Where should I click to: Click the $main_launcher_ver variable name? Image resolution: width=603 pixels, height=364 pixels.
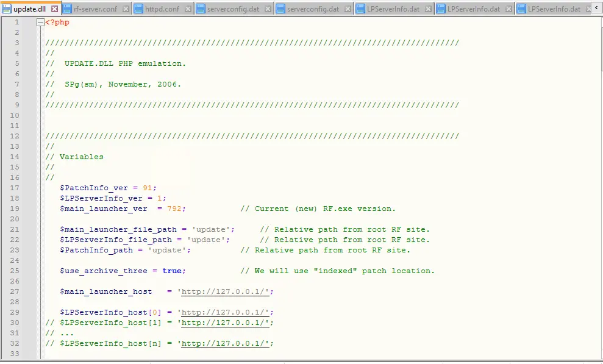click(104, 209)
